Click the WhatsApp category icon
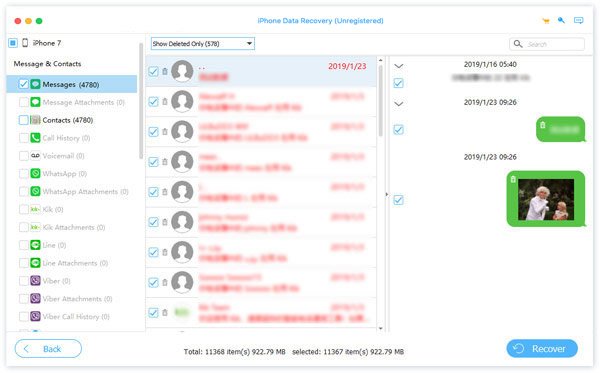 tap(36, 174)
